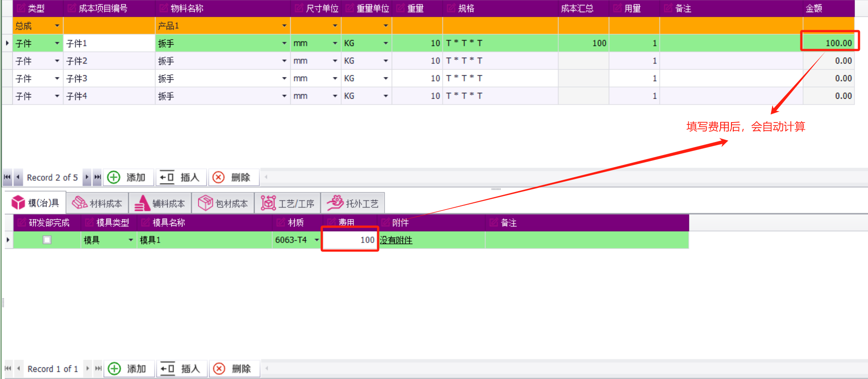Select the 子件3 cost item cell
The width and height of the screenshot is (868, 379).
pyautogui.click(x=108, y=79)
